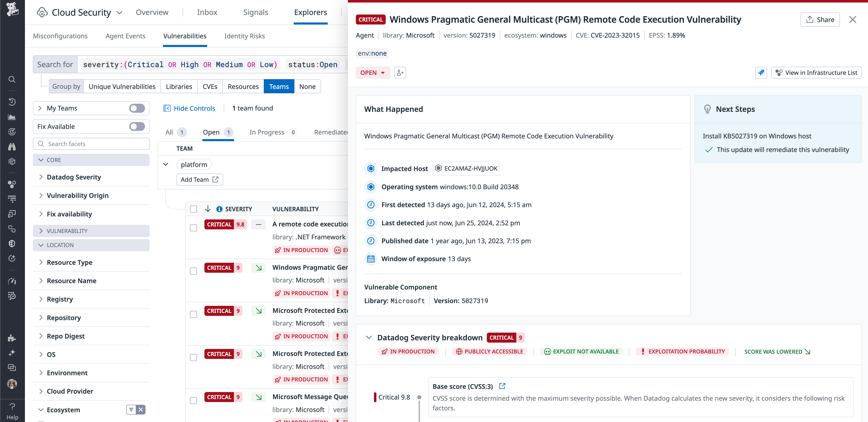Open the Security shield icon in the sidebar

(12, 243)
